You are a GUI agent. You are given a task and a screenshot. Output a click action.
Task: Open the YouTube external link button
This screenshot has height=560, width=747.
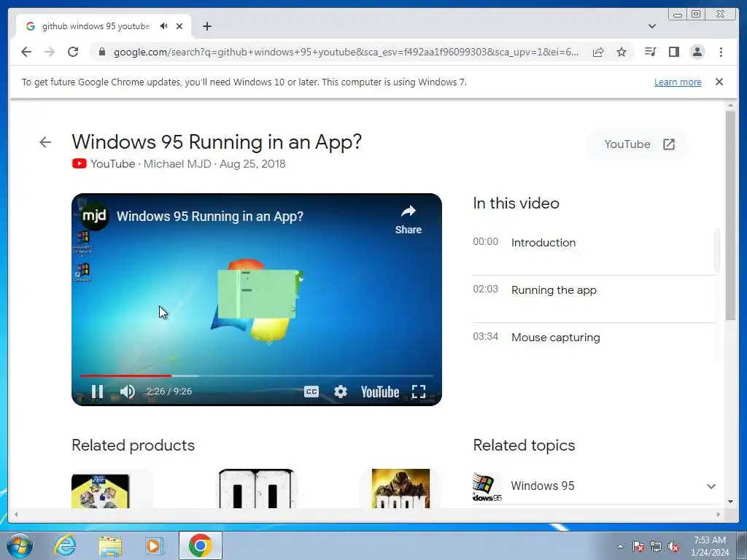tap(638, 144)
